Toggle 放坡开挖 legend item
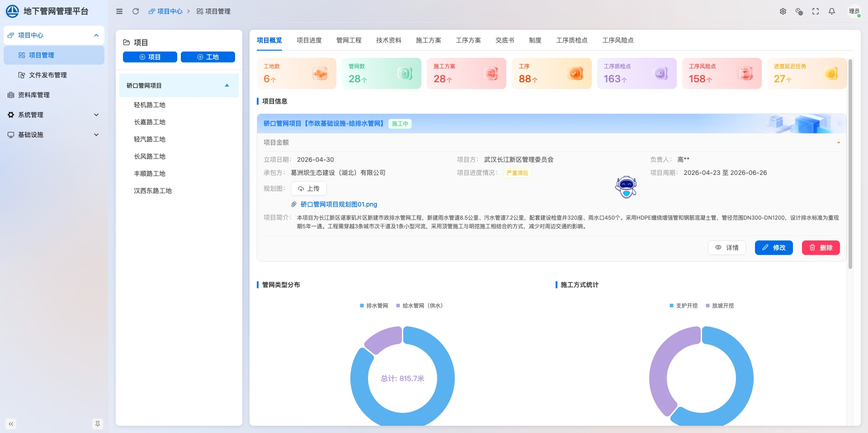 (x=720, y=306)
